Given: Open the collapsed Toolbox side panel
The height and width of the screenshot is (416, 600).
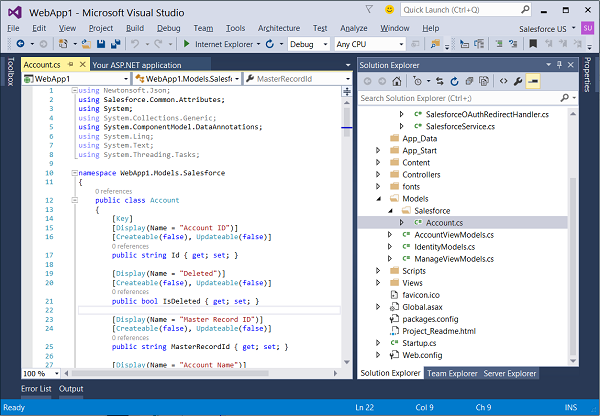Looking at the screenshot, I should [x=10, y=72].
